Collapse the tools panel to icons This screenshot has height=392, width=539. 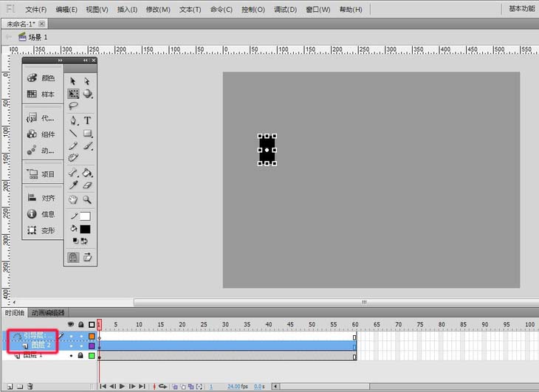tap(85, 60)
